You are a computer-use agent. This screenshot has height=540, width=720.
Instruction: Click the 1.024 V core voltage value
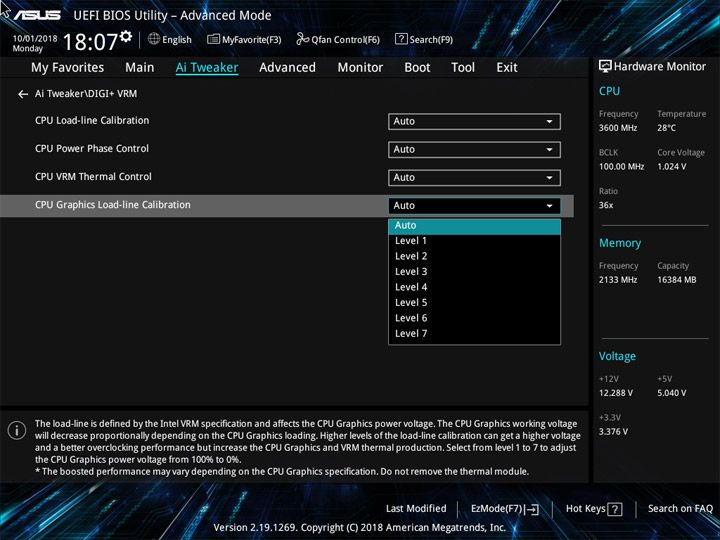click(x=671, y=167)
